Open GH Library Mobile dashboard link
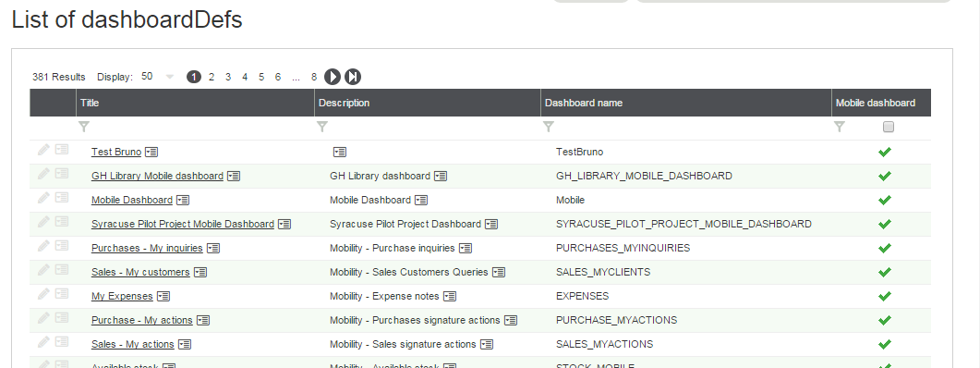 pos(157,176)
